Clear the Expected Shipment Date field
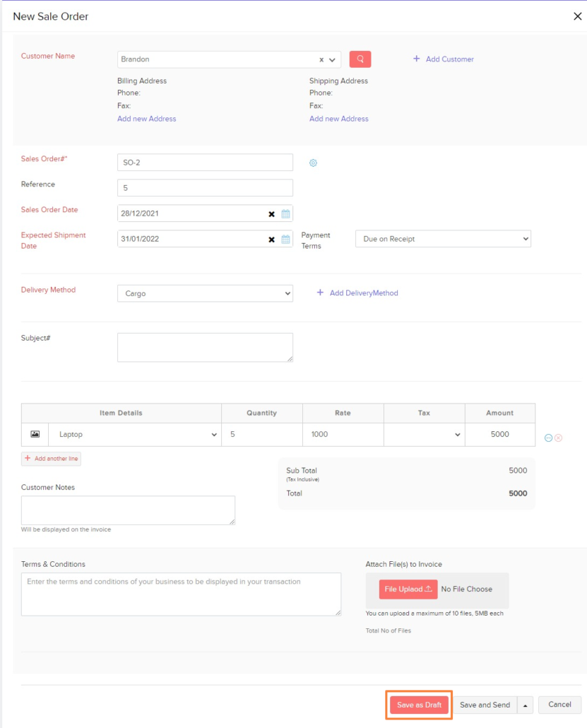The width and height of the screenshot is (587, 728). [x=271, y=238]
